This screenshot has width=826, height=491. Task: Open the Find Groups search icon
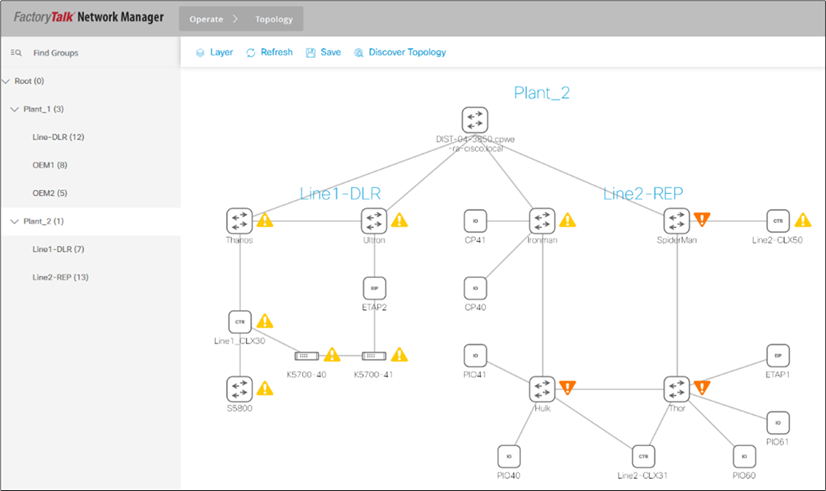click(16, 53)
